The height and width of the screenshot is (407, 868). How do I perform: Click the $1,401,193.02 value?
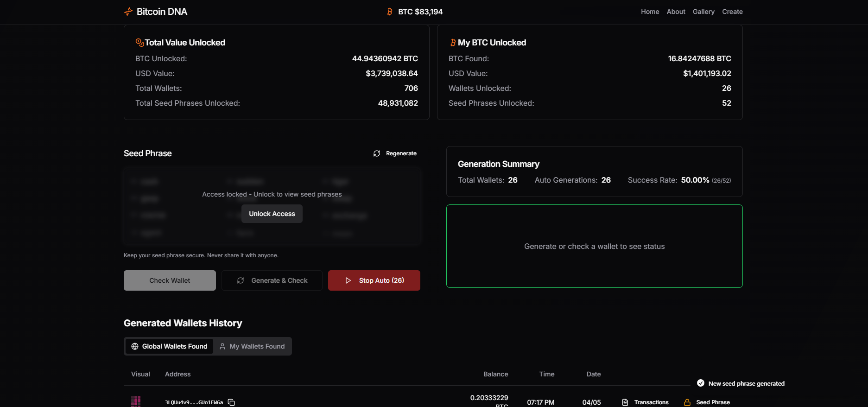(x=707, y=73)
